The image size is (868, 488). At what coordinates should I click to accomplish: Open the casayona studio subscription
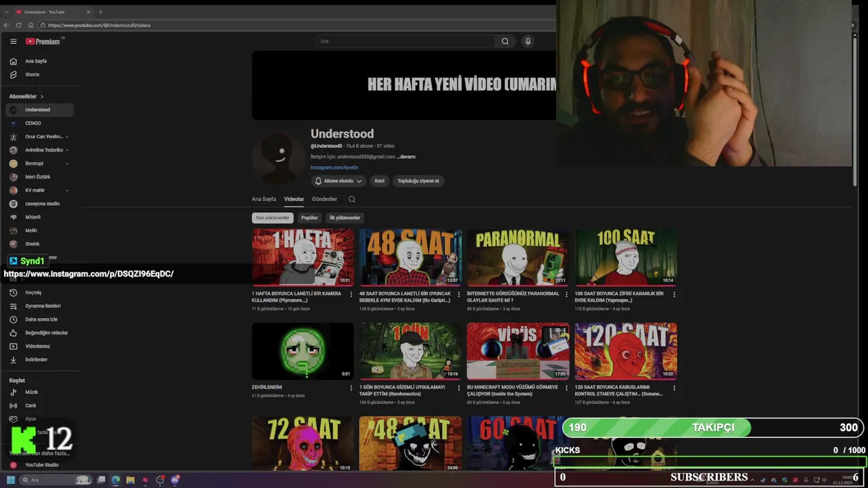tap(41, 203)
